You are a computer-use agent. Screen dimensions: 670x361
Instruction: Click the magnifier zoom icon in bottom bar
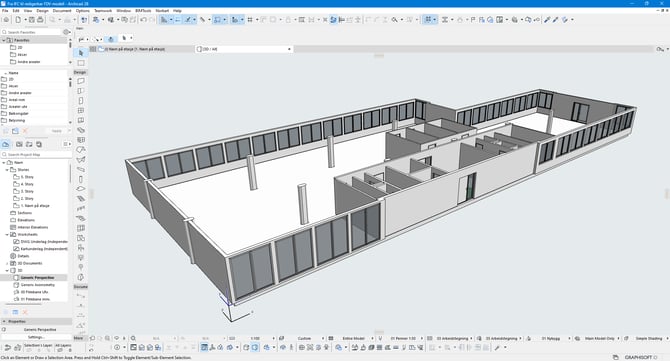coord(133,338)
